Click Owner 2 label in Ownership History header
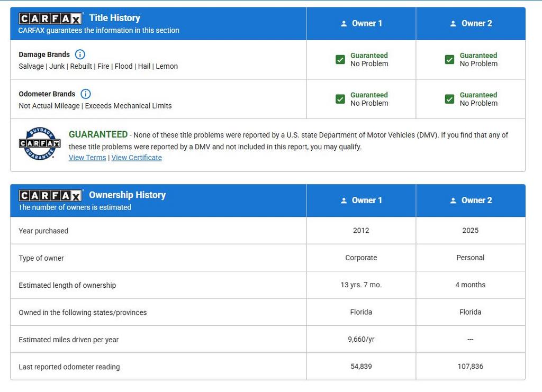Viewport: 542px width, 392px height. pos(476,200)
